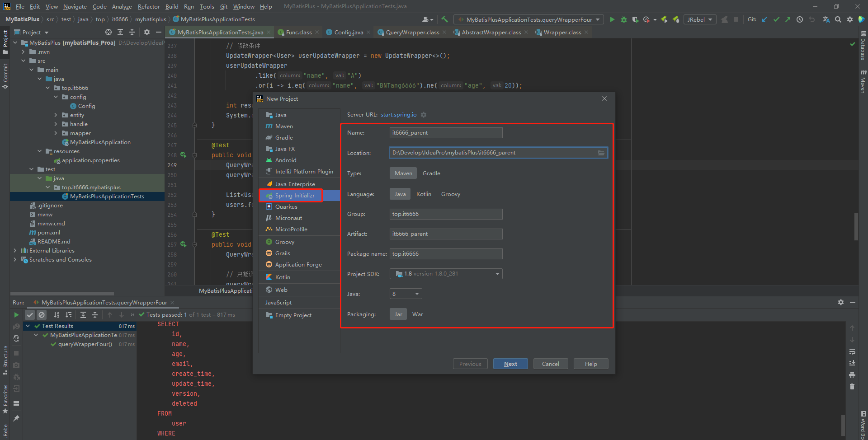Select Kotlin language option

click(x=424, y=194)
